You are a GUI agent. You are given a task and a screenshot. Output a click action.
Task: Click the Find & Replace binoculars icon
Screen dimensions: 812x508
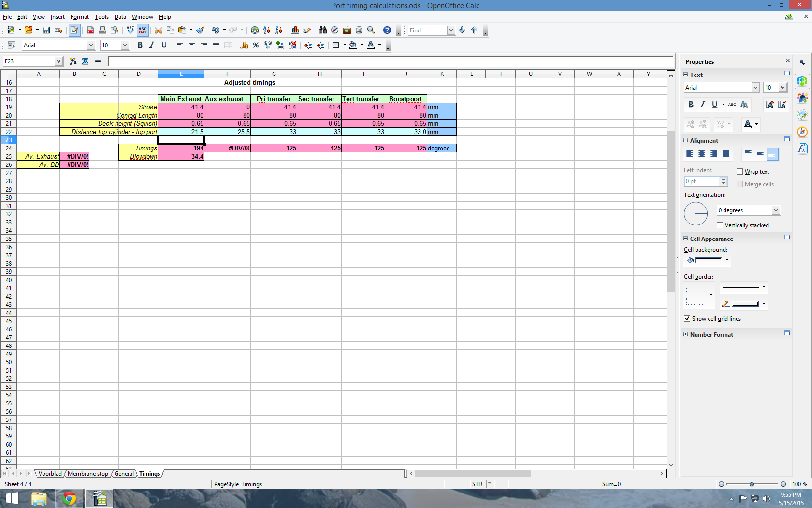[x=322, y=30]
